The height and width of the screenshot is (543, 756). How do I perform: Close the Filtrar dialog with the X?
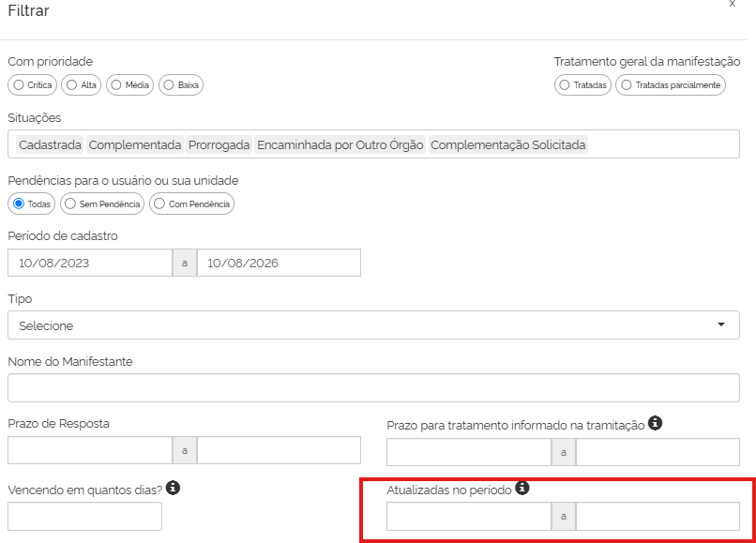[732, 4]
